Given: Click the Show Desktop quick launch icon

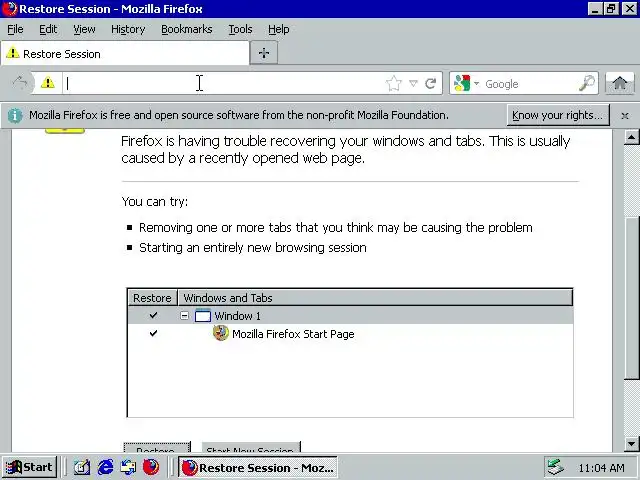Looking at the screenshot, I should (82, 467).
